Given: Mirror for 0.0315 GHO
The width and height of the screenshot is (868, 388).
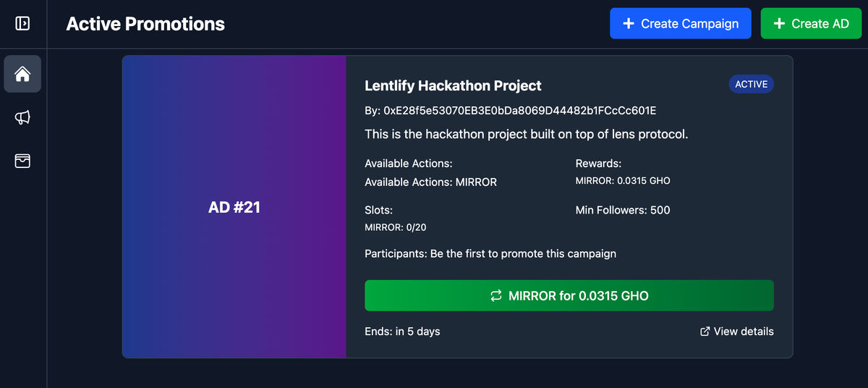Looking at the screenshot, I should (569, 295).
